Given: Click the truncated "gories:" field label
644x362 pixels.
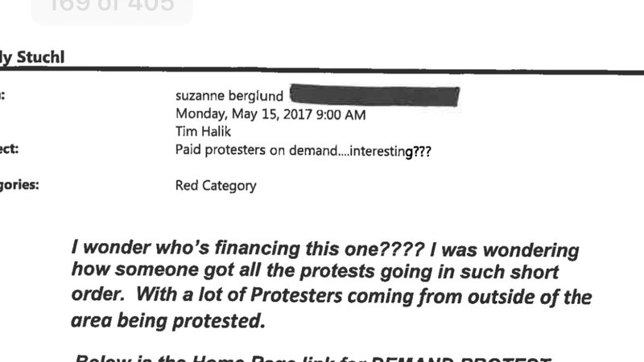Looking at the screenshot, I should point(19,185).
